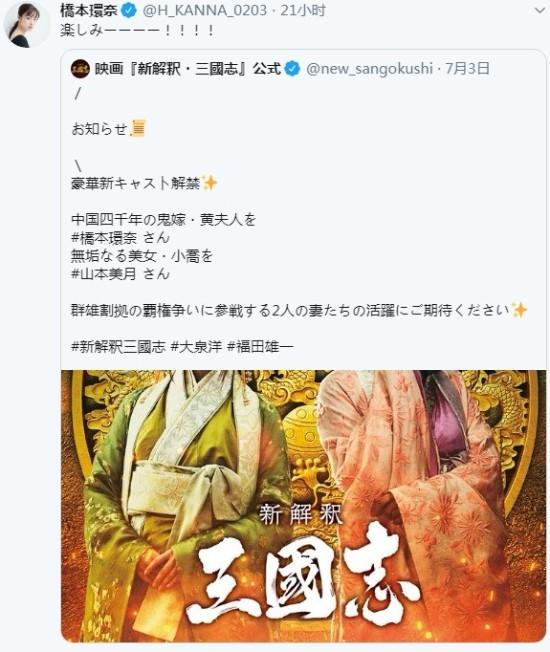Click the sparkle emoji after 豪華新キャスト解禁
Screen dimensions: 550x652
210,183
